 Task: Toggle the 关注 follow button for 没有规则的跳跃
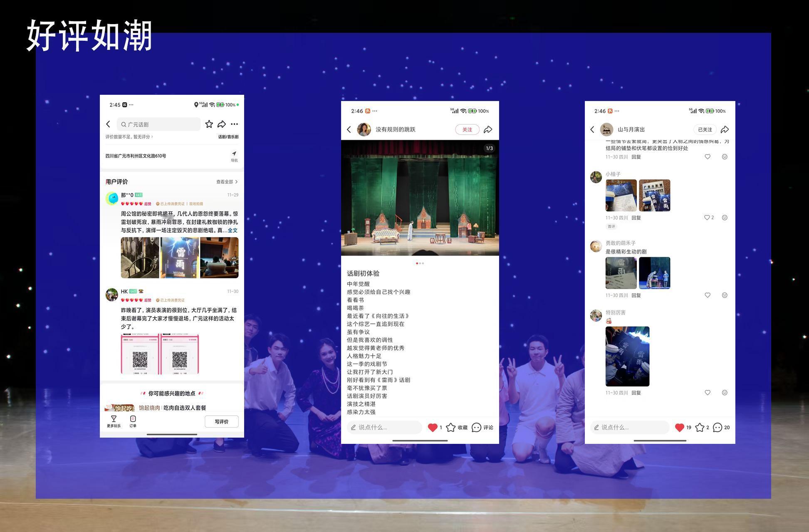click(467, 130)
